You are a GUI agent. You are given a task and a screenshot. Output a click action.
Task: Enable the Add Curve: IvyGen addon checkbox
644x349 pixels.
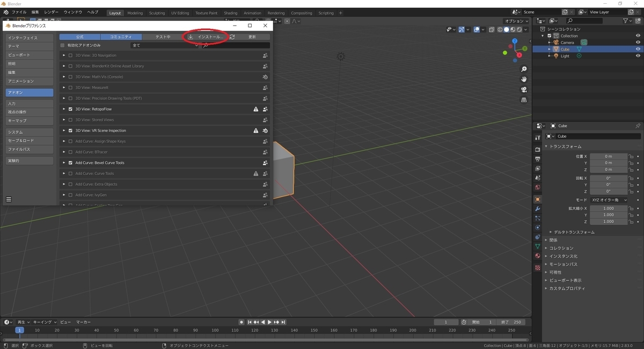70,195
